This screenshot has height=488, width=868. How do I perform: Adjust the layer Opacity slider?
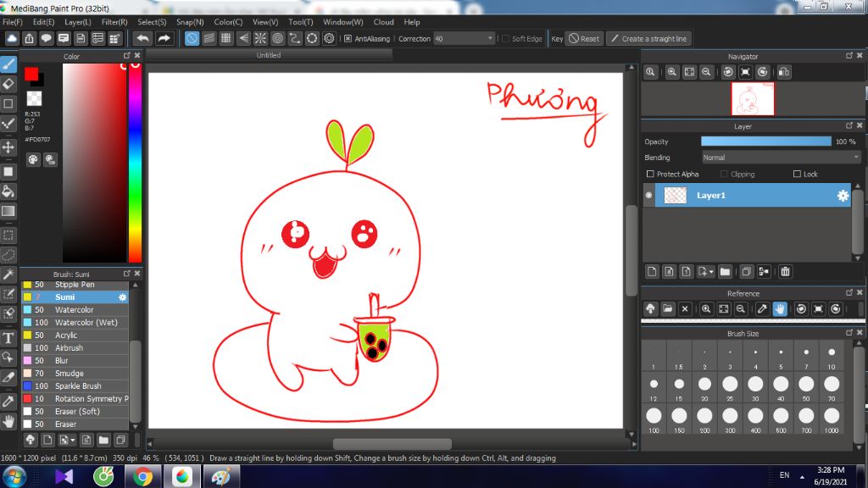pyautogui.click(x=766, y=141)
